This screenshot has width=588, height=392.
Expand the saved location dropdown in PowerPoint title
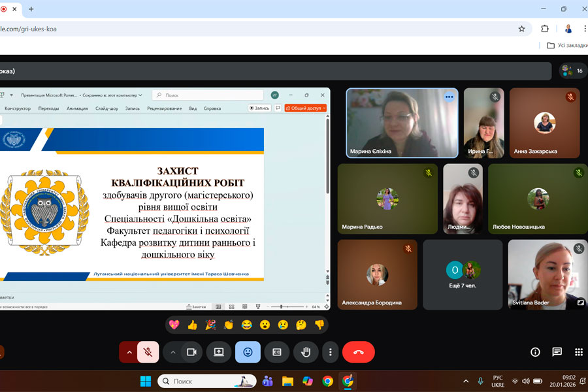(x=140, y=95)
